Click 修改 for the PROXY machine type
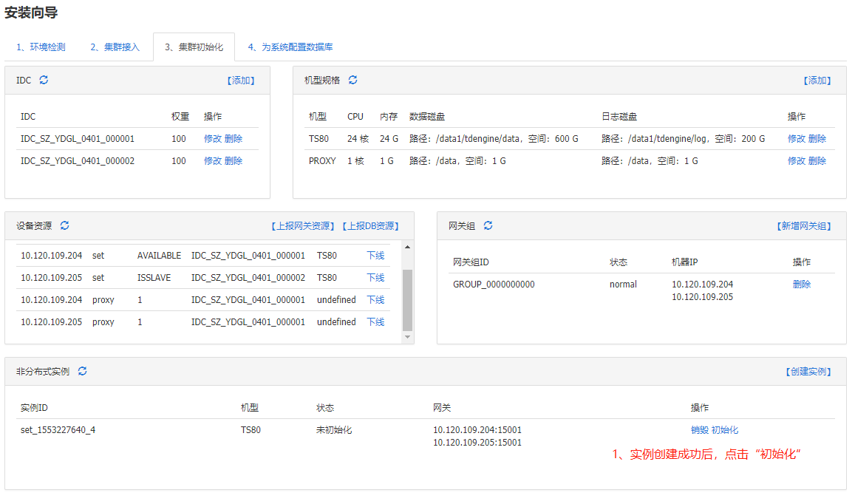 (797, 161)
